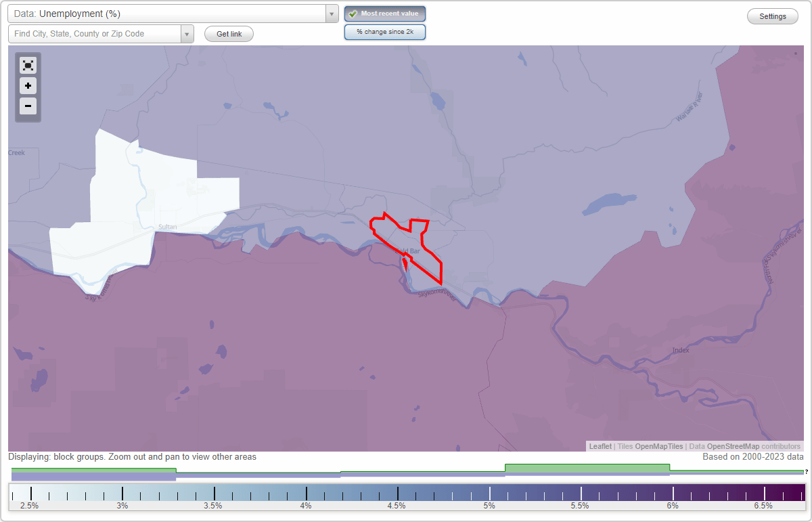Zoom out with the minus button
This screenshot has width=812, height=522.
pos(28,106)
